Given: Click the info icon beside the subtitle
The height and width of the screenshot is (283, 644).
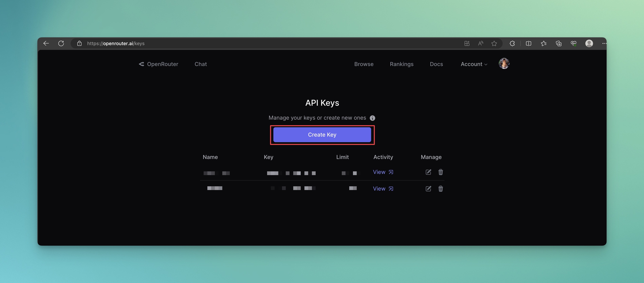Looking at the screenshot, I should pos(372,118).
